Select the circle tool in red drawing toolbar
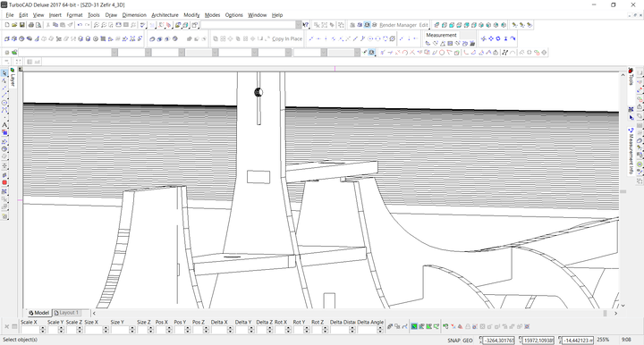 [x=442, y=53]
